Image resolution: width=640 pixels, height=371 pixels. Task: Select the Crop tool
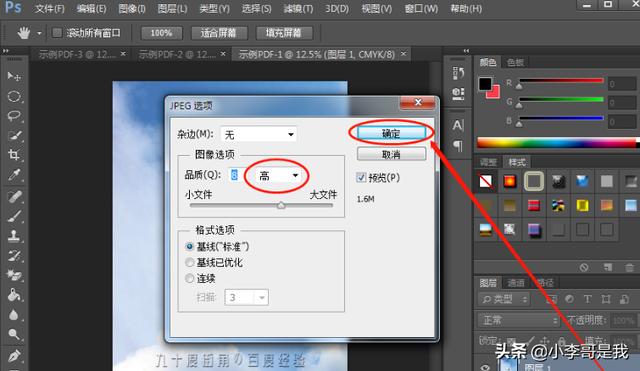pyautogui.click(x=13, y=155)
